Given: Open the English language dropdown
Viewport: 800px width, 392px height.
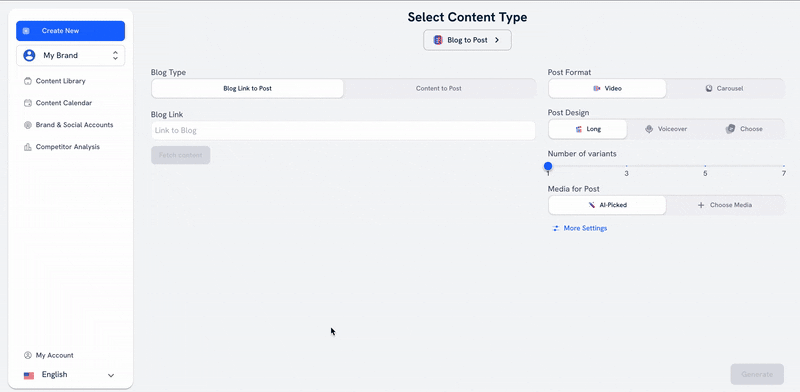Looking at the screenshot, I should pyautogui.click(x=69, y=375).
